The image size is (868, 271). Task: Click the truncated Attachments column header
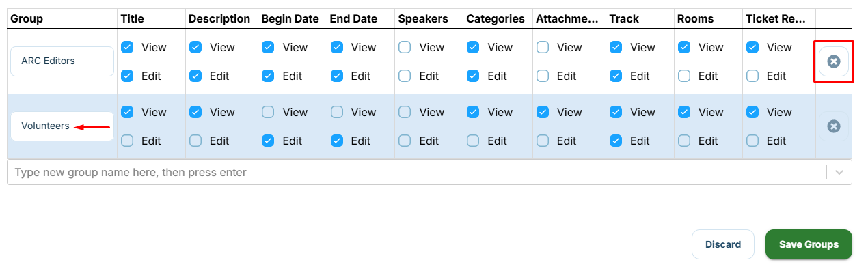click(x=567, y=19)
